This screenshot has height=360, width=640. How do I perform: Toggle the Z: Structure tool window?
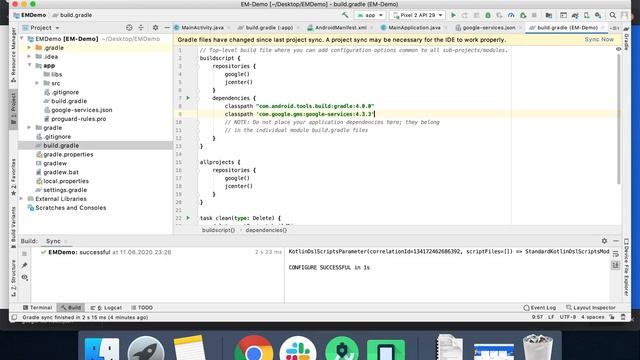(x=13, y=278)
